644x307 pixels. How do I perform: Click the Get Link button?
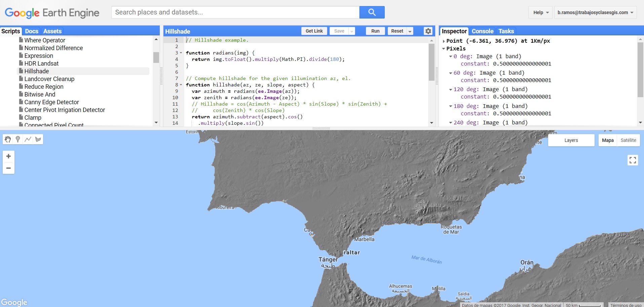coord(314,31)
